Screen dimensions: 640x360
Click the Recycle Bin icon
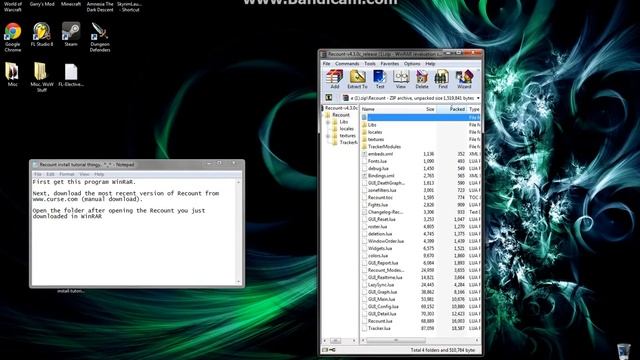point(623,351)
